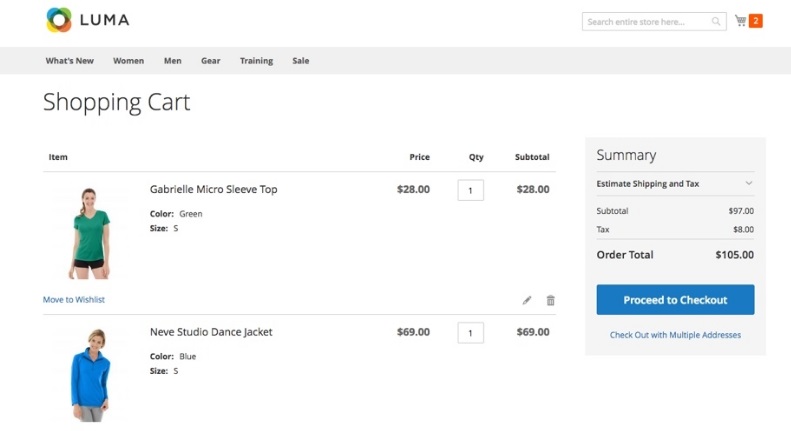Expand Estimate Shipping and Tax section

point(748,184)
